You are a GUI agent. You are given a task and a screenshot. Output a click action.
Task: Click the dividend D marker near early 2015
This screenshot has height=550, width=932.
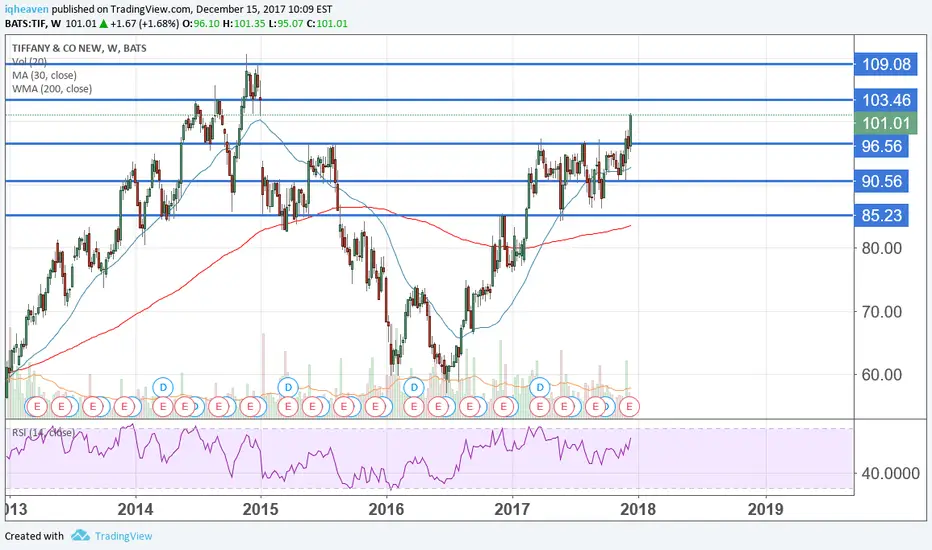(288, 387)
